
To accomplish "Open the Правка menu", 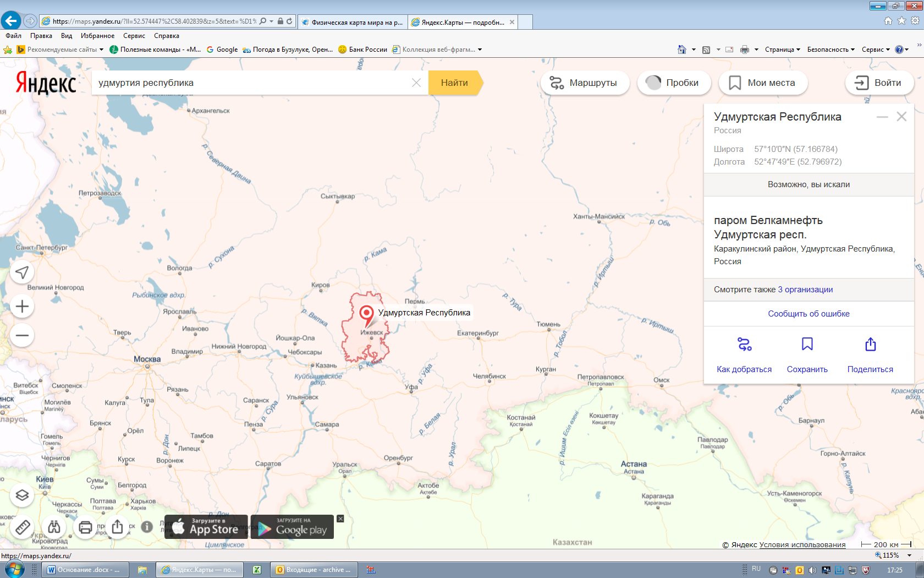I will 41,36.
